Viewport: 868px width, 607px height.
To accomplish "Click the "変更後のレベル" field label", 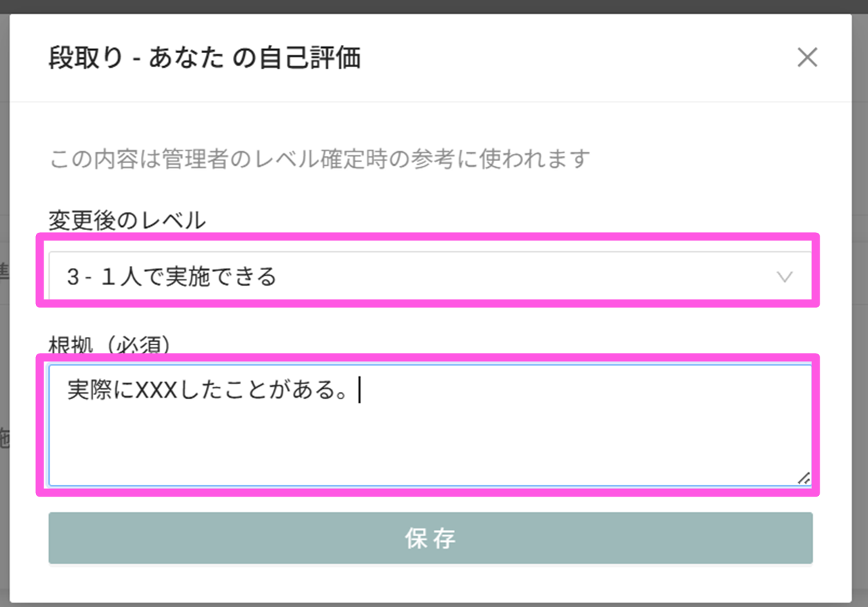I will click(127, 220).
